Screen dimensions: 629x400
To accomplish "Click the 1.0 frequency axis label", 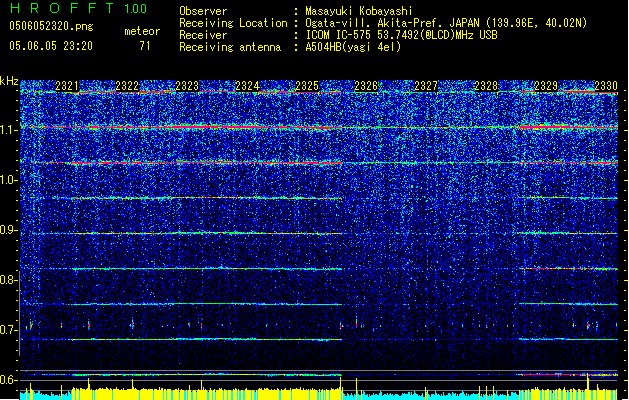I will (x=8, y=180).
